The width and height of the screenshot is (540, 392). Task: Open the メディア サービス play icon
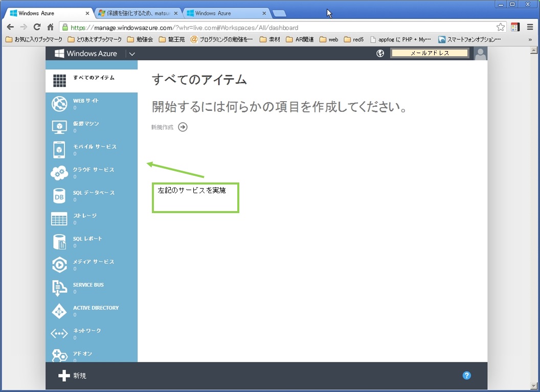59,265
